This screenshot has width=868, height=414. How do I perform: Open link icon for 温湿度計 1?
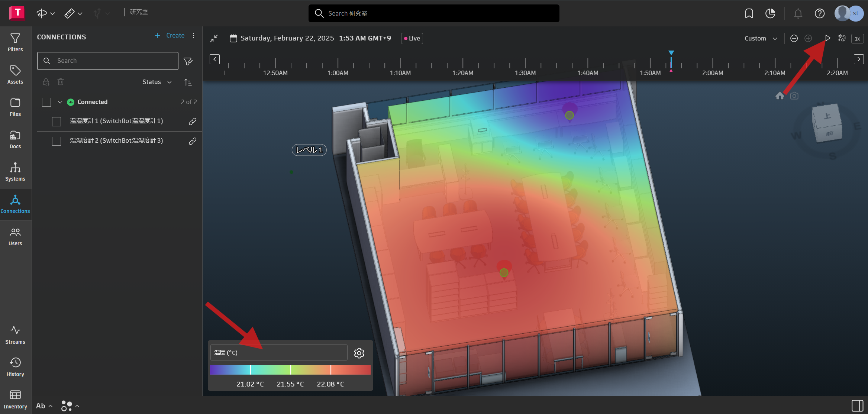192,122
